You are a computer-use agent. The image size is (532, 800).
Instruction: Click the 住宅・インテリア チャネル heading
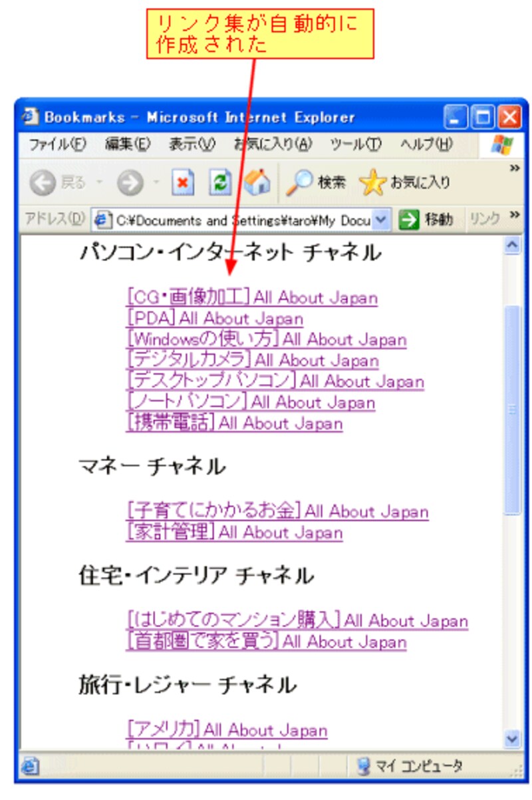196,575
